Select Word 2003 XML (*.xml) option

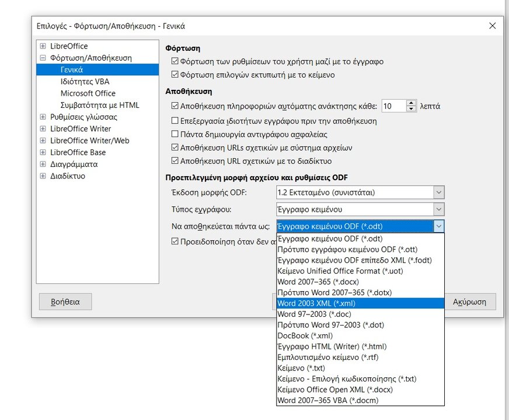point(360,303)
